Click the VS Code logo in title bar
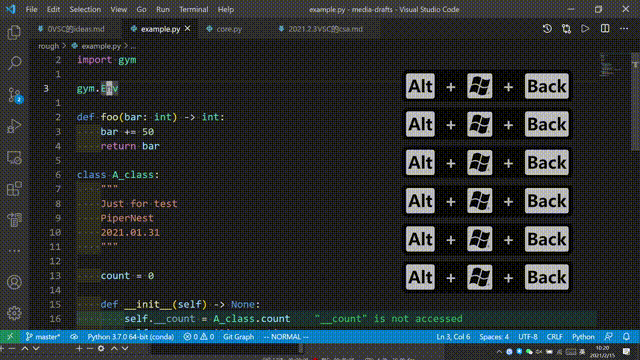 pos(11,9)
